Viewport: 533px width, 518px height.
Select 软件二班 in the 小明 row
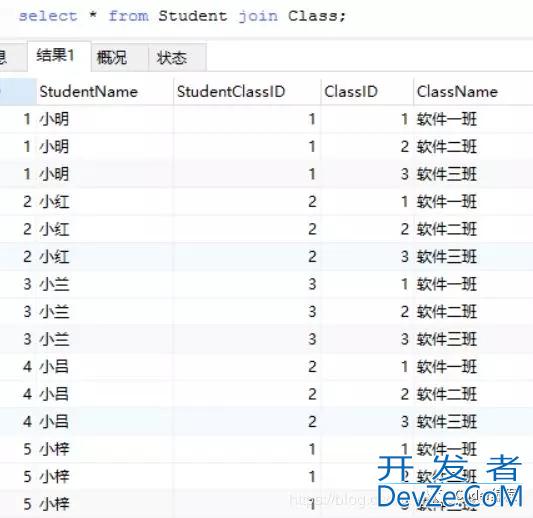click(x=447, y=147)
